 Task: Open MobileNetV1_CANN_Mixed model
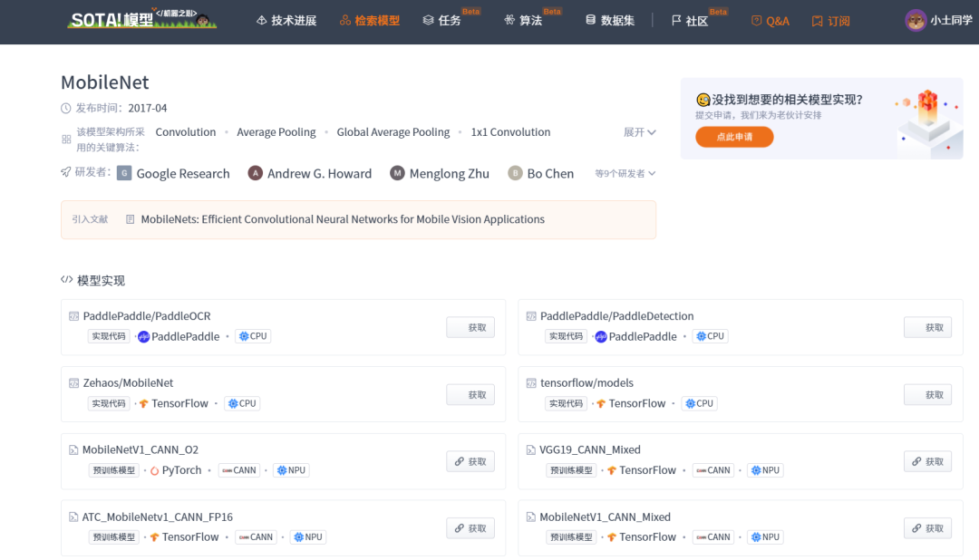tap(605, 517)
